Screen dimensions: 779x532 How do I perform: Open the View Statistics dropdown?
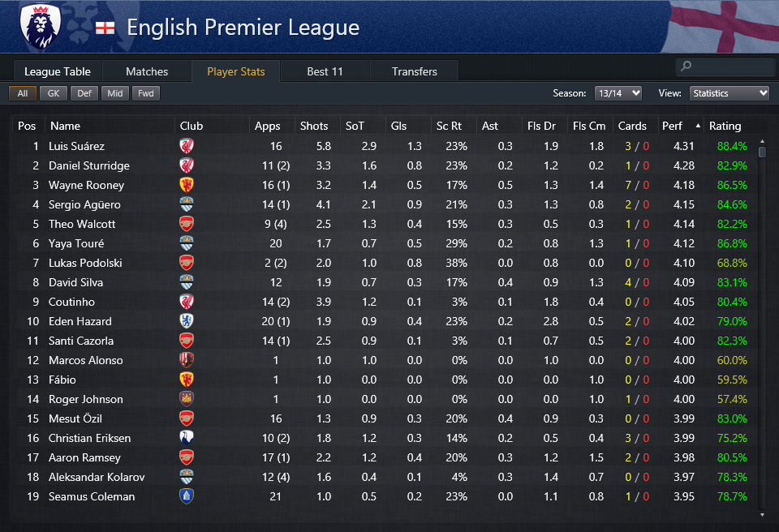[x=729, y=93]
